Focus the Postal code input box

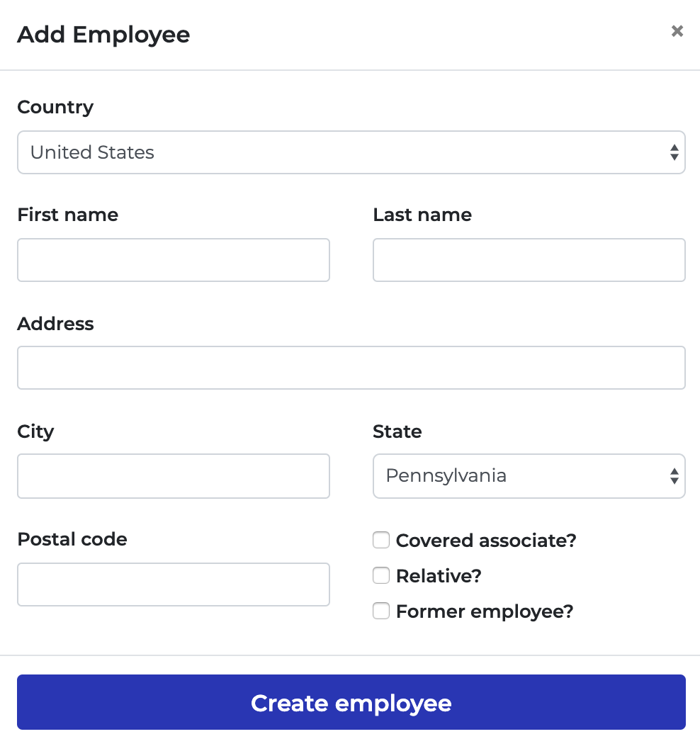tap(174, 585)
